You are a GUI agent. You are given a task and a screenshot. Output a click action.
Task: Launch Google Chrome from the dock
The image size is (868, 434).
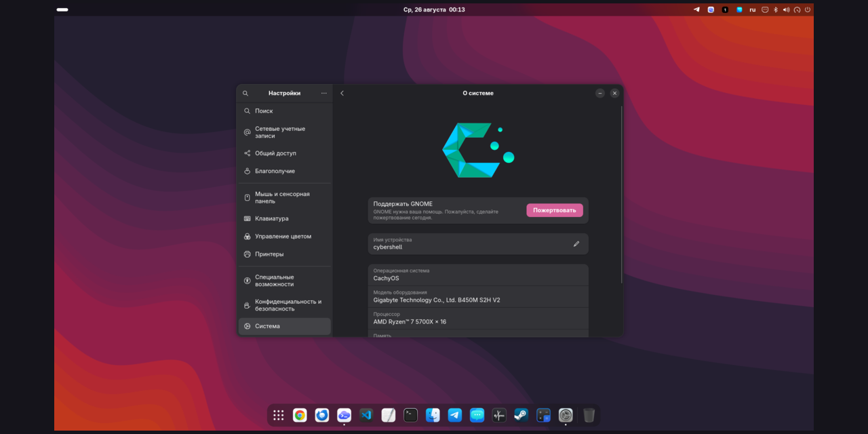coord(300,415)
